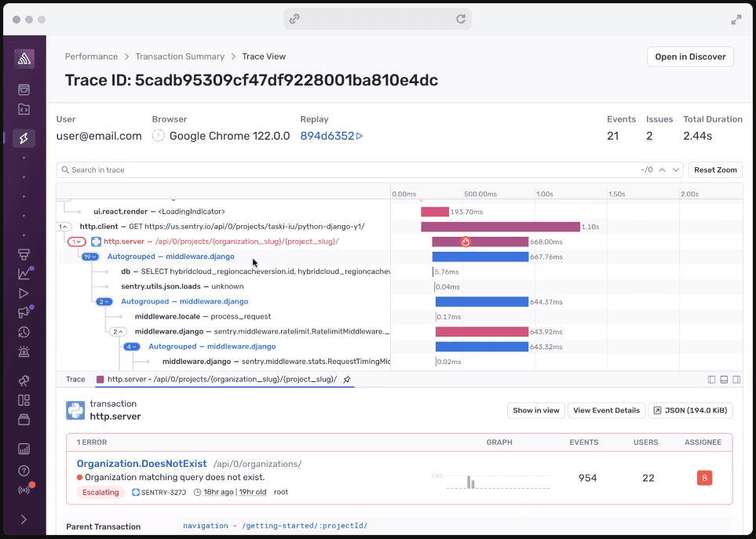Screen dimensions: 756x539
Task: Open Profiling funnel icon in sidebar
Action: (24, 254)
